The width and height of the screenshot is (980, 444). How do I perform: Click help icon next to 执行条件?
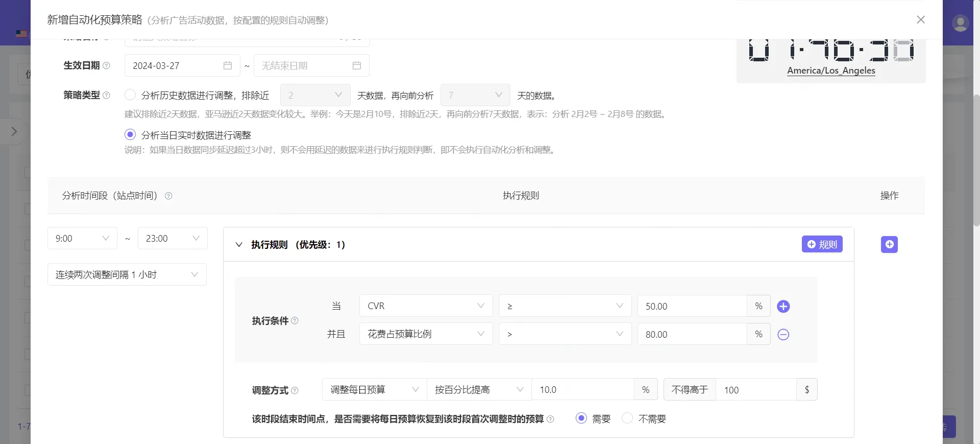(x=295, y=320)
